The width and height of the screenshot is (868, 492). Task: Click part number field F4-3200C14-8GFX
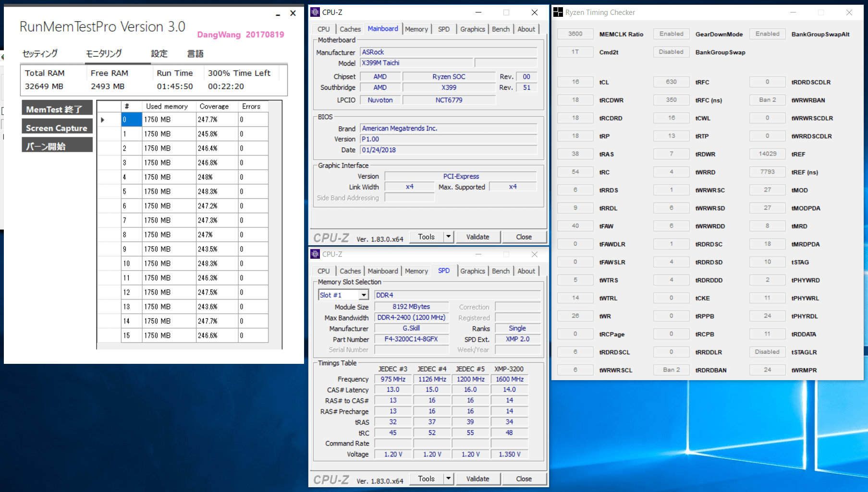point(411,339)
